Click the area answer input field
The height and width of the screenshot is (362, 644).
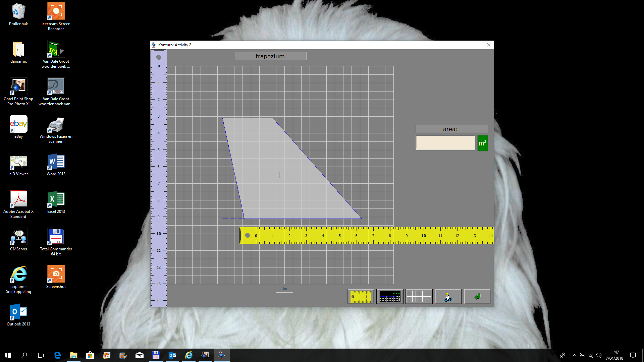pyautogui.click(x=445, y=143)
